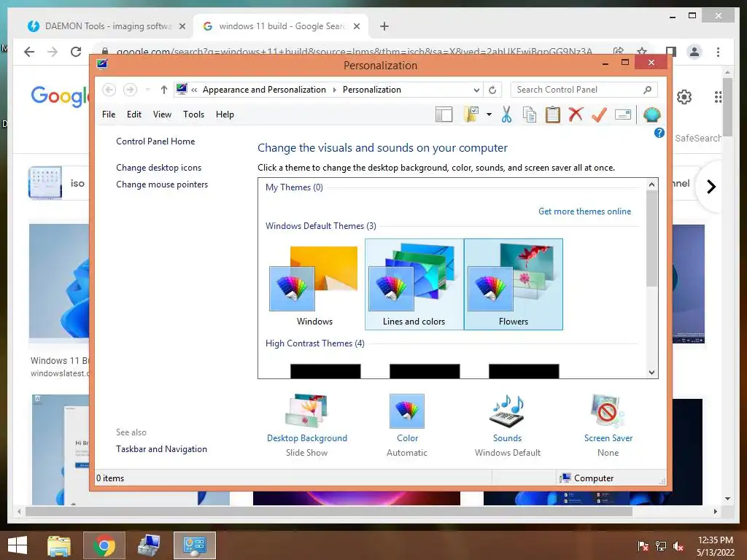Expand the address bar history dropdown

[476, 90]
